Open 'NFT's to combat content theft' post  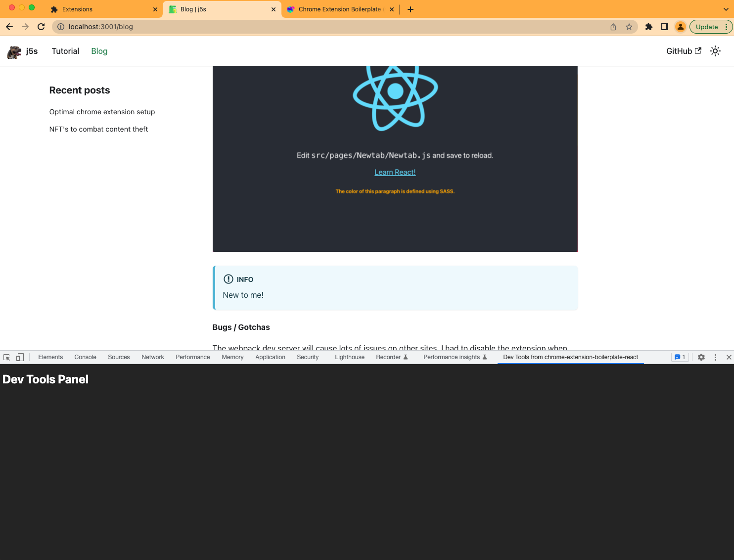click(98, 129)
